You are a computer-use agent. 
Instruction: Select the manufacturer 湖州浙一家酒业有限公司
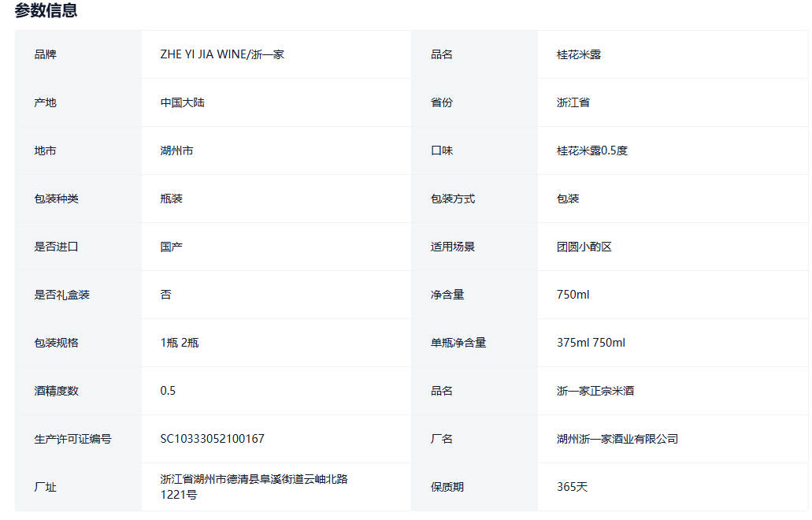(x=617, y=439)
